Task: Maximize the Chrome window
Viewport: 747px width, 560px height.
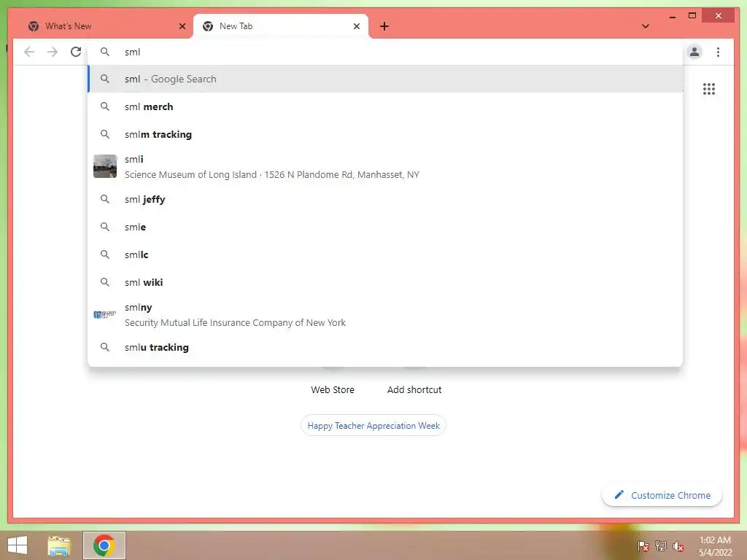Action: [x=692, y=16]
